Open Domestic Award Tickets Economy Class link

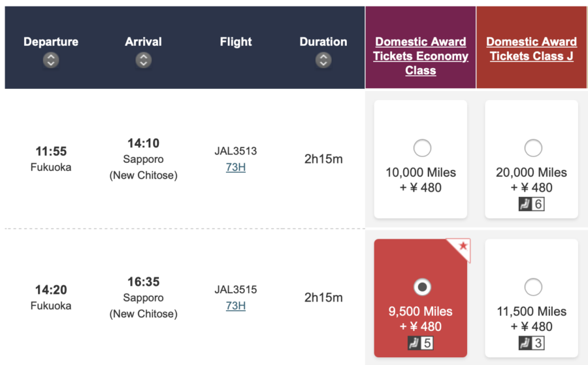point(421,56)
